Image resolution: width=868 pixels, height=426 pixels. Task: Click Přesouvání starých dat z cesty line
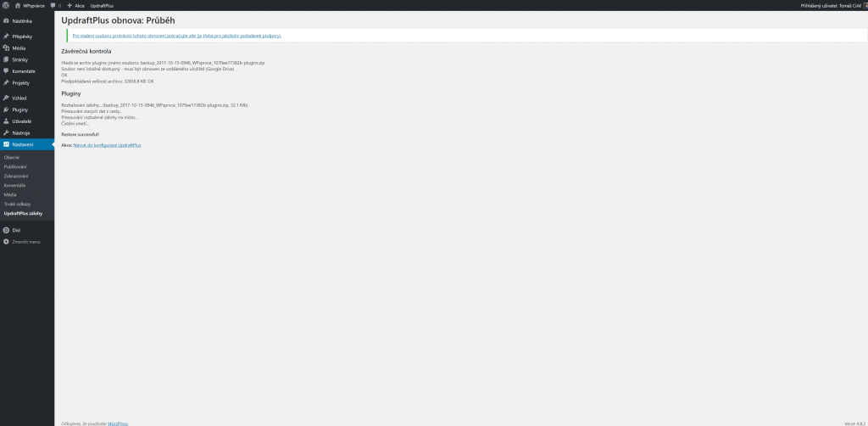(92, 111)
